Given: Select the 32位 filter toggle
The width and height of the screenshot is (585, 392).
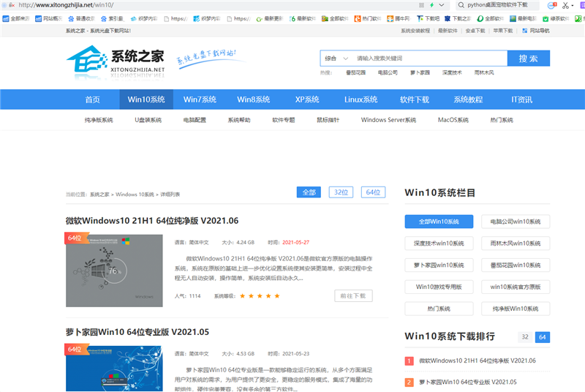Looking at the screenshot, I should (340, 192).
